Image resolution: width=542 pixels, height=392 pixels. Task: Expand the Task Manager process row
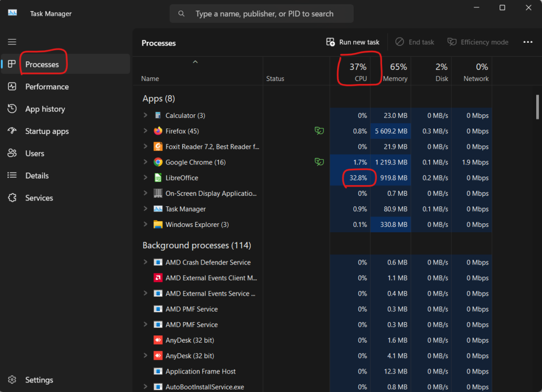pos(146,208)
